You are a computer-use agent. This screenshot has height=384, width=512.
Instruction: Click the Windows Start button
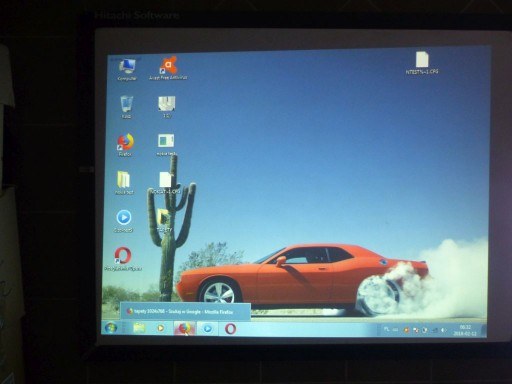click(x=111, y=328)
